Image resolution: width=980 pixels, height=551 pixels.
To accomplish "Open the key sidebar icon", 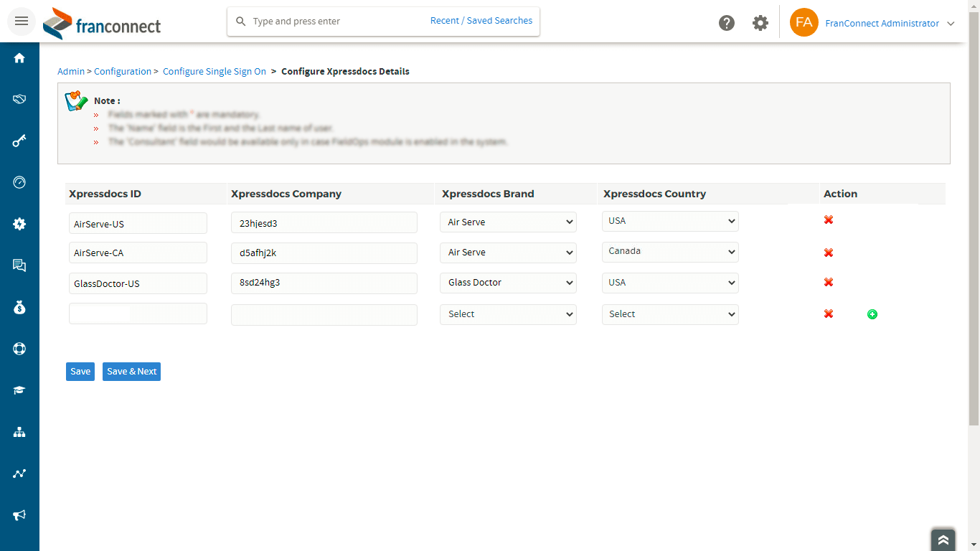I will 19,141.
